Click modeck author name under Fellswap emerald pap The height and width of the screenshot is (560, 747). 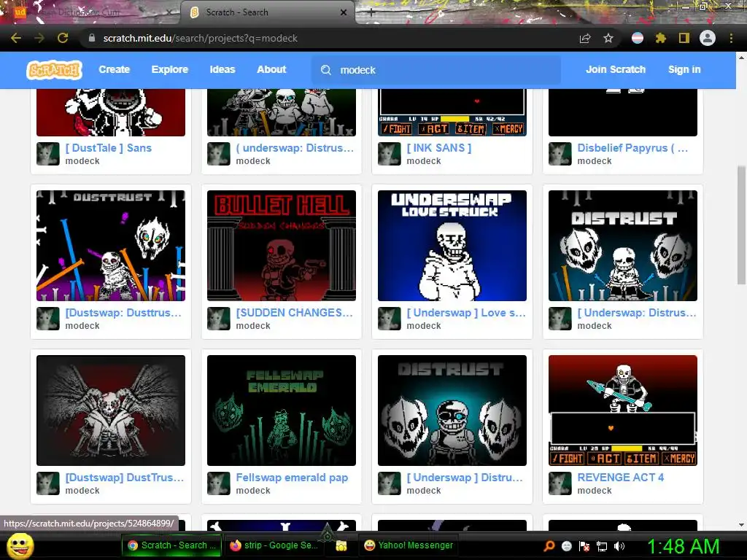(253, 491)
